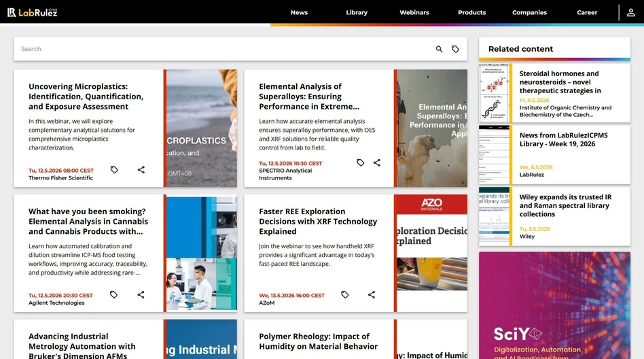Share the Elemental Analysis of Superalloys webinar
This screenshot has height=359, width=644.
pyautogui.click(x=376, y=163)
